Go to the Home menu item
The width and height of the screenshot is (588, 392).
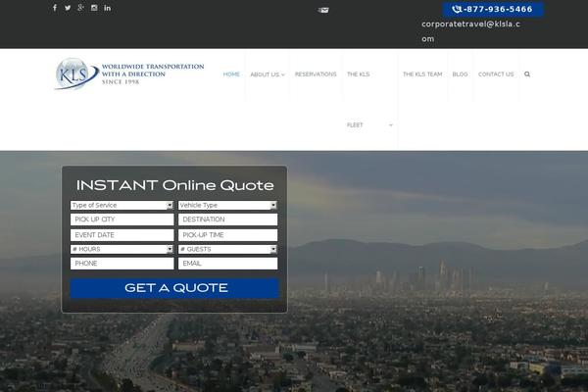point(231,74)
